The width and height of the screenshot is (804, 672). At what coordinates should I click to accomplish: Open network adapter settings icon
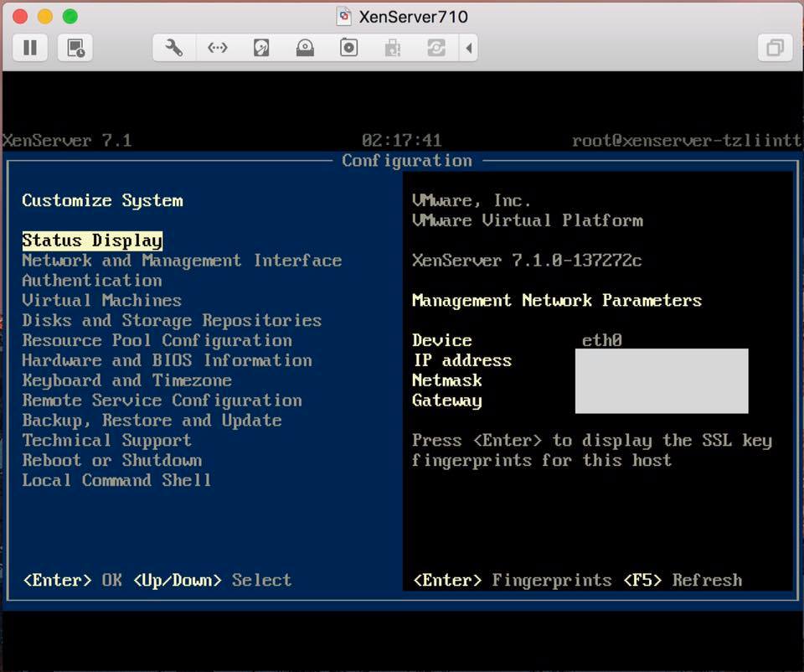coord(218,49)
